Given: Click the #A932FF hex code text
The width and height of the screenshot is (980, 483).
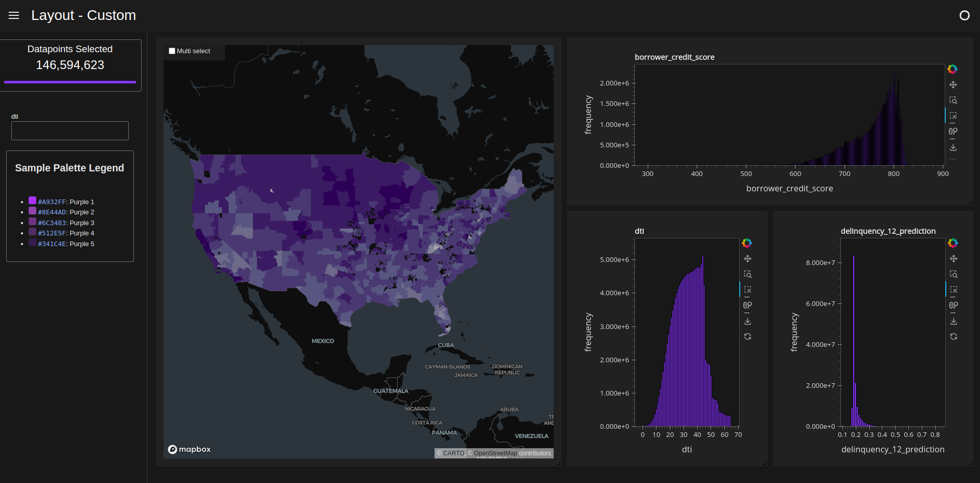Looking at the screenshot, I should pyautogui.click(x=52, y=202).
